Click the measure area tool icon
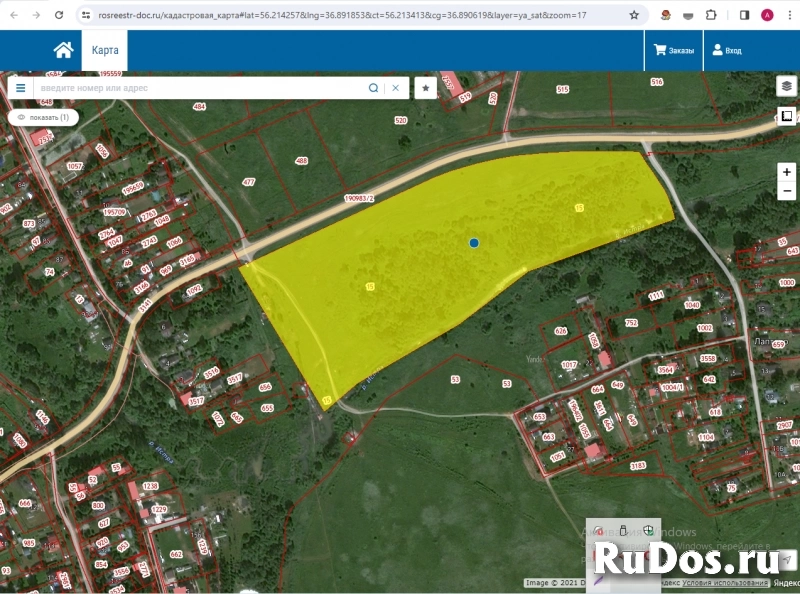Viewport: 800px width, 594px height. (x=786, y=116)
